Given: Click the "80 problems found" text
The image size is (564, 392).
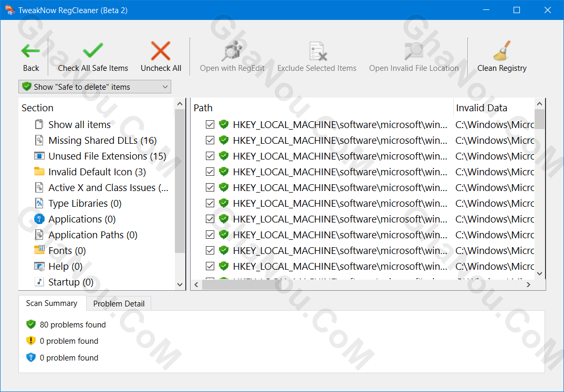Looking at the screenshot, I should click(72, 325).
